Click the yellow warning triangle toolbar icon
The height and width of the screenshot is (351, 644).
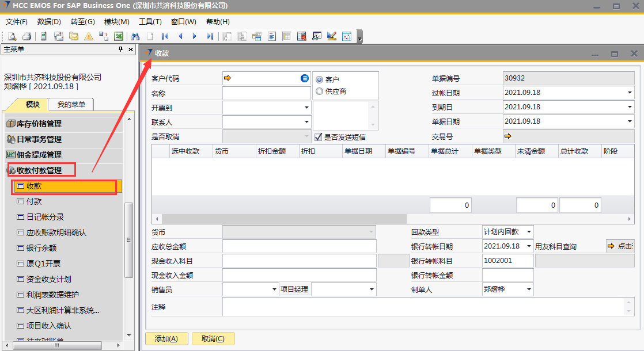[88, 36]
